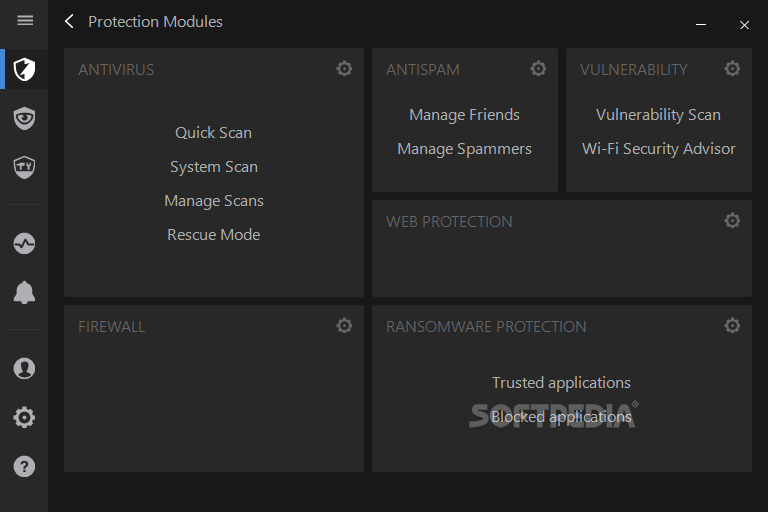Open Antivirus module settings gear
This screenshot has height=512, width=768.
click(344, 69)
